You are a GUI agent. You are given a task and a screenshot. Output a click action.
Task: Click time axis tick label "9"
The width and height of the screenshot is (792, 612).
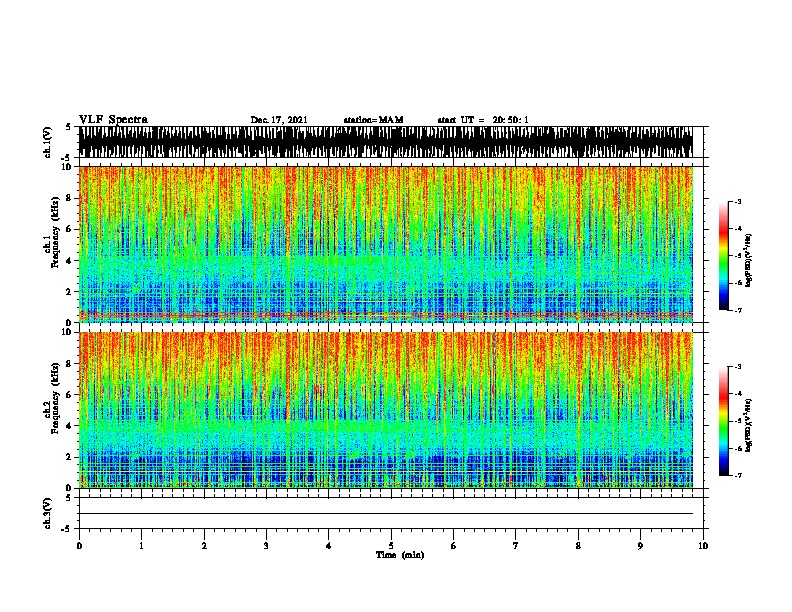(640, 546)
